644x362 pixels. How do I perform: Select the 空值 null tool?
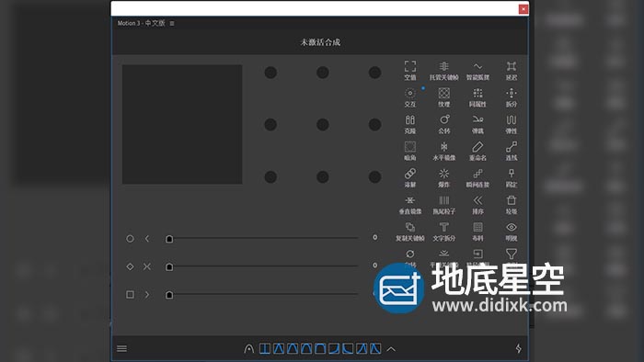(x=410, y=70)
